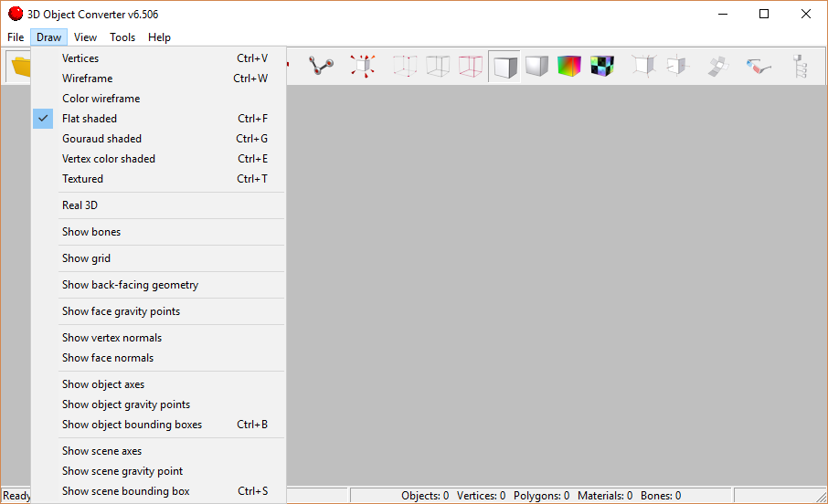Enable Show scene bounding box
Image resolution: width=828 pixels, height=504 pixels.
pos(158,491)
